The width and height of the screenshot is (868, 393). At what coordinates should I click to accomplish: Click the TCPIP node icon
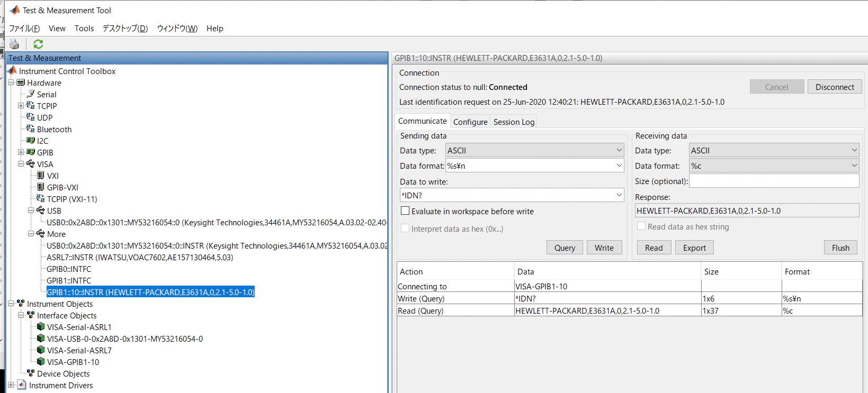click(x=31, y=106)
